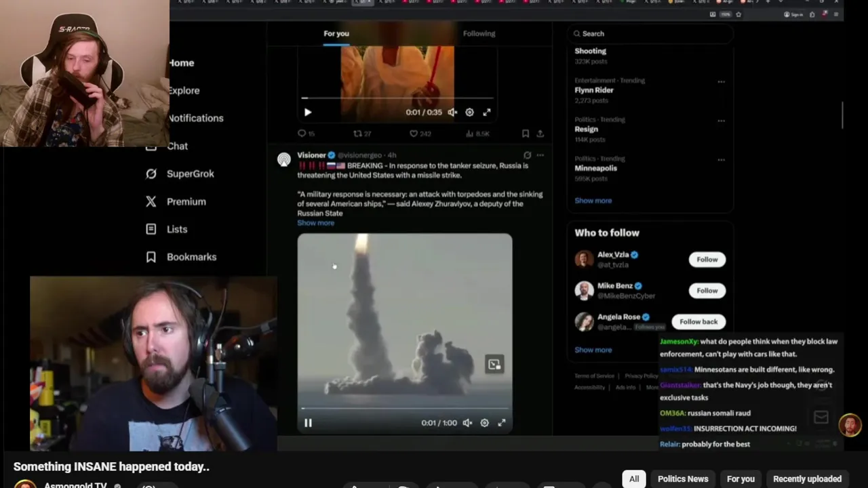The width and height of the screenshot is (868, 488).
Task: Show more trending topics
Action: (593, 201)
